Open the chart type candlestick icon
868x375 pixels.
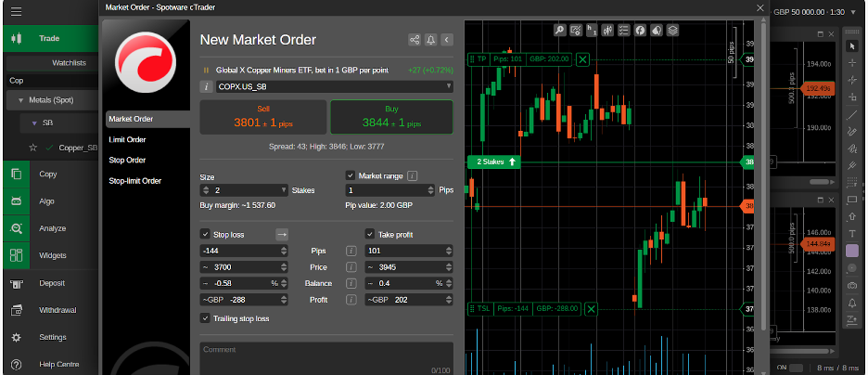pyautogui.click(x=607, y=30)
